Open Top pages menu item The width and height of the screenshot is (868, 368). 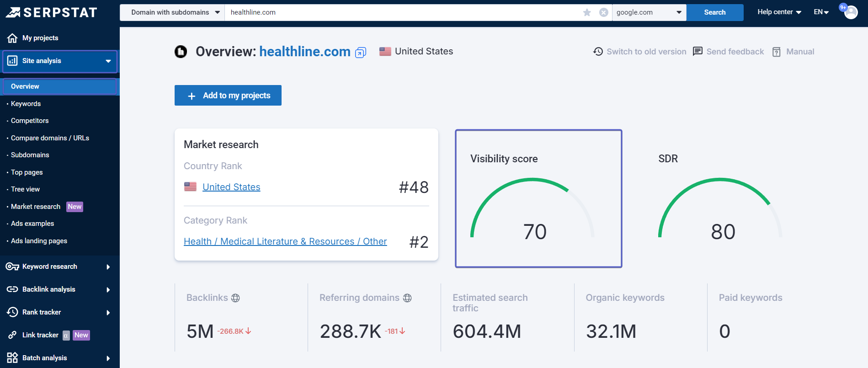(x=27, y=172)
